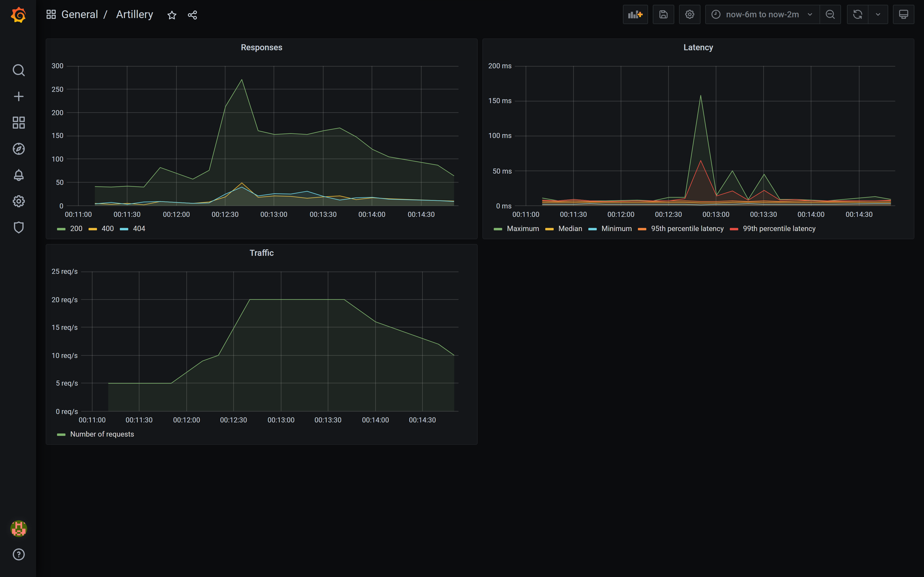The width and height of the screenshot is (924, 577).
Task: Open the Traffic panel title menu
Action: (261, 253)
